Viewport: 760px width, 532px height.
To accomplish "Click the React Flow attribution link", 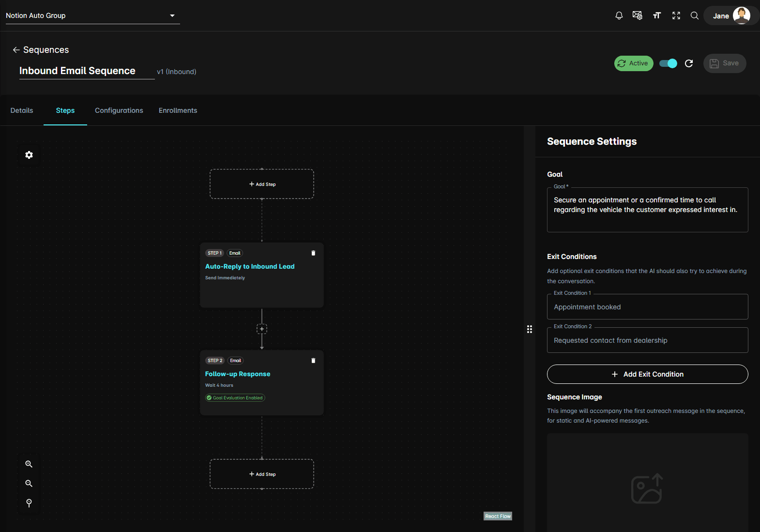I will 498,516.
